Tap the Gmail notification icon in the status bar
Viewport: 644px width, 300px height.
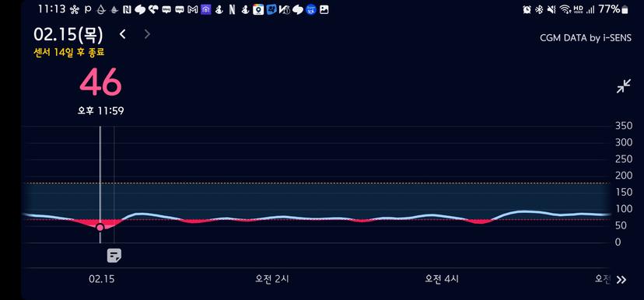coord(193,9)
